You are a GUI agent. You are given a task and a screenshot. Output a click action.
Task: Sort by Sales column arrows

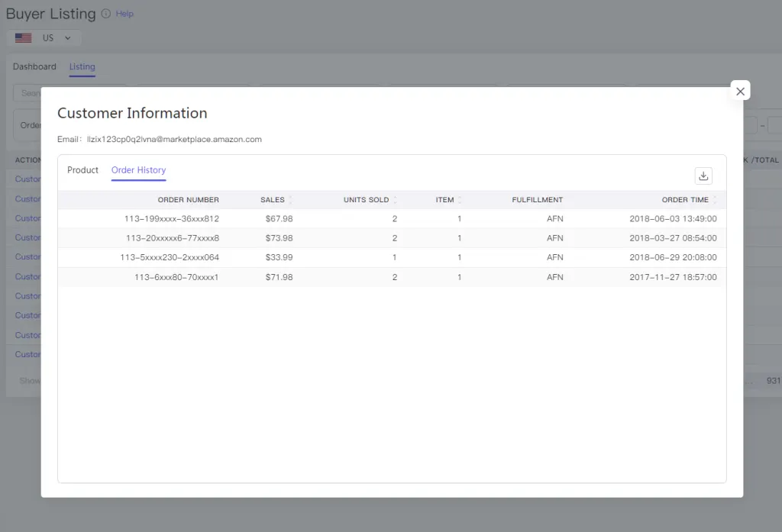[x=290, y=200]
